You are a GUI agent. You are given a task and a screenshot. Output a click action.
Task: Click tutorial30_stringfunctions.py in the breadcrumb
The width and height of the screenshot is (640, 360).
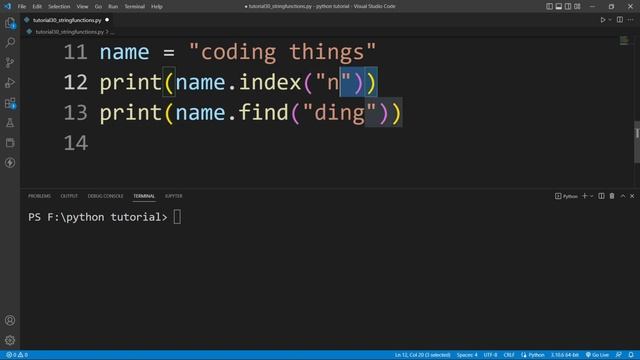click(x=69, y=32)
